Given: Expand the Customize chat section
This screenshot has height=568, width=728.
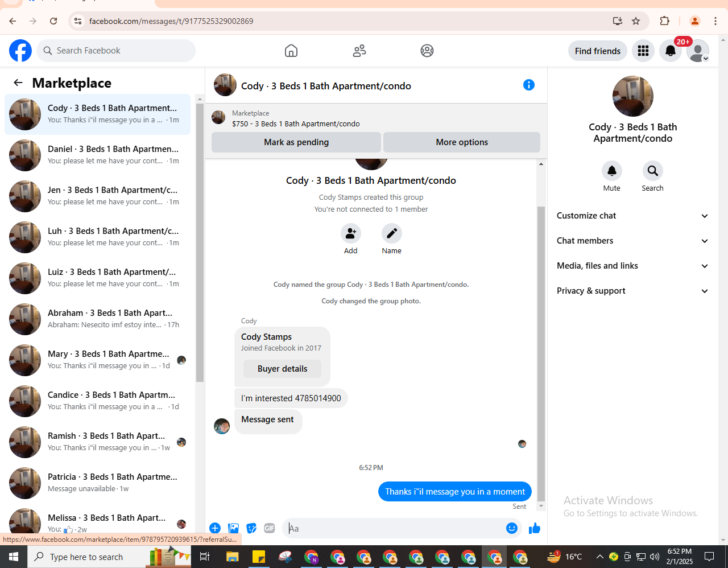Looking at the screenshot, I should click(x=632, y=216).
